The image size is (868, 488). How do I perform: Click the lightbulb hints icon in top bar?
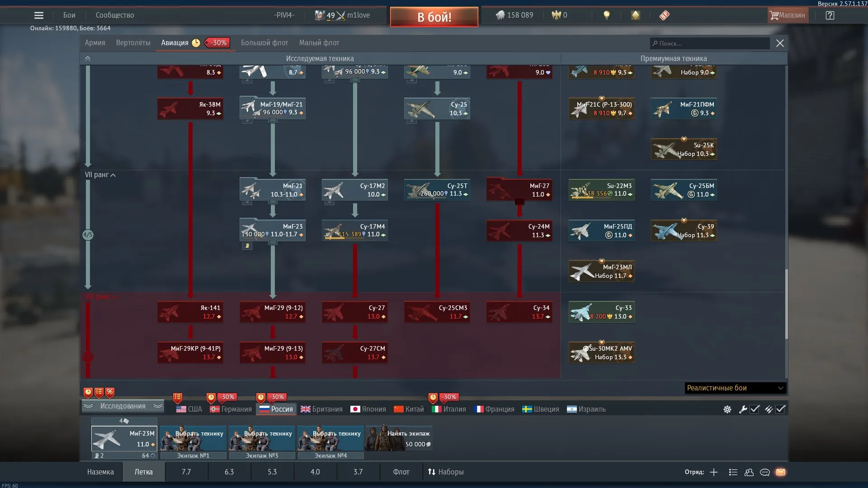click(x=607, y=15)
